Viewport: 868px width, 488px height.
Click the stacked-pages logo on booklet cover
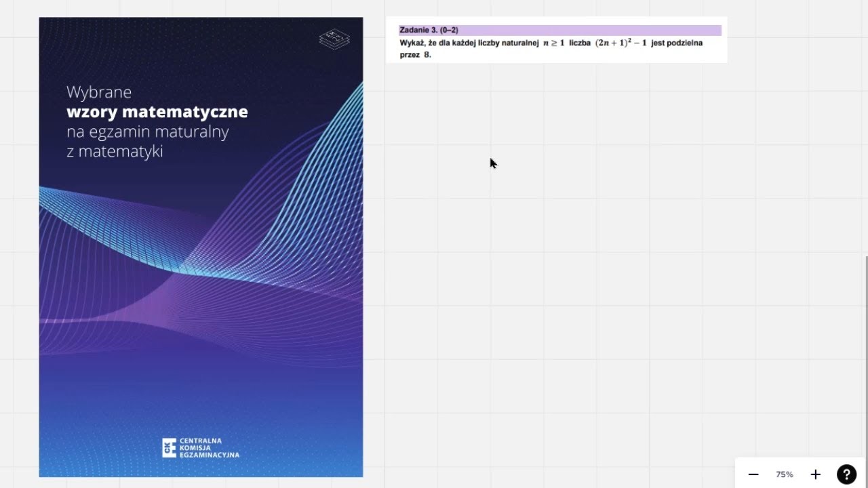(334, 39)
